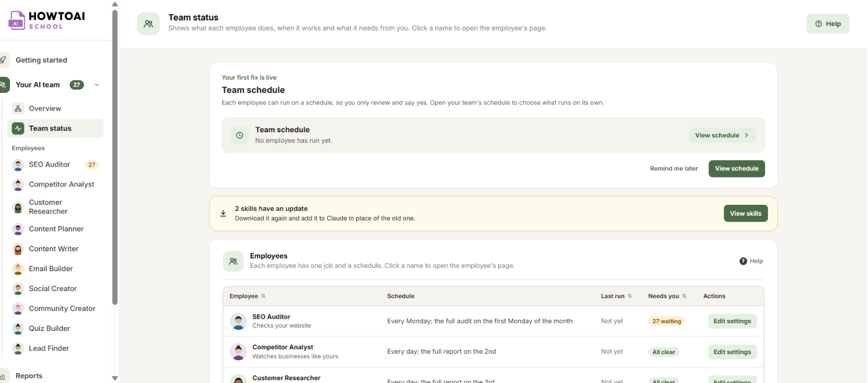This screenshot has height=383, width=868.
Task: Click the Social Creator avatar in sidebar
Action: click(18, 288)
